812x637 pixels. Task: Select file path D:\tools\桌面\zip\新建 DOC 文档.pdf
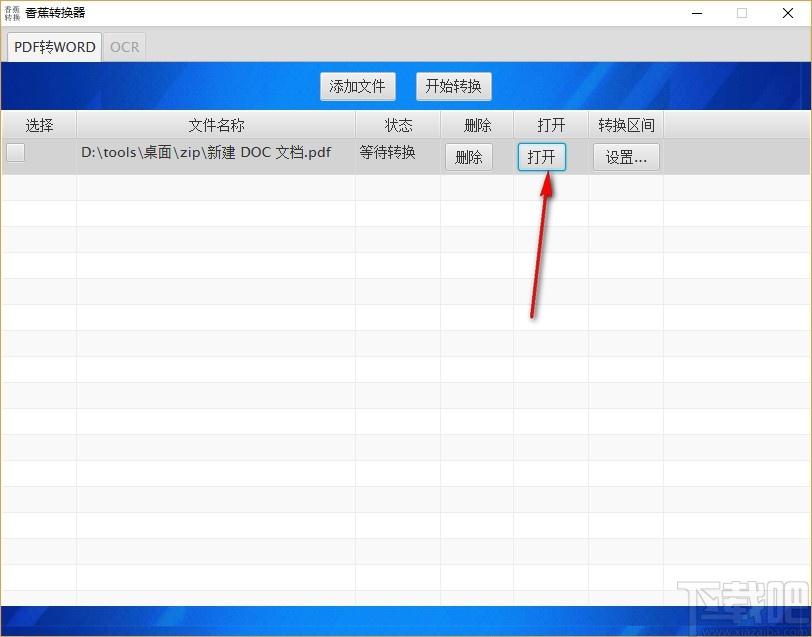[206, 152]
